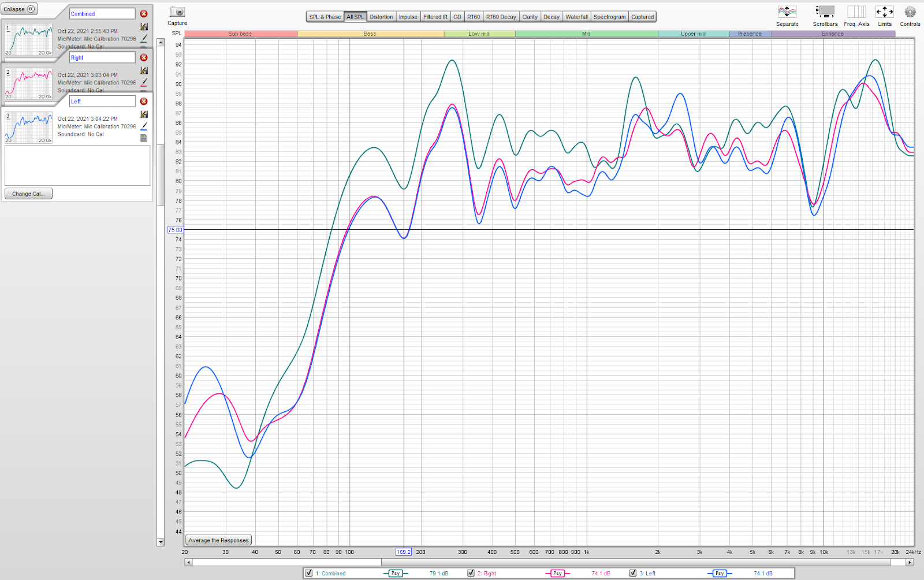Click the Presence band label
Viewport: 924px width, 580px height.
tap(750, 34)
